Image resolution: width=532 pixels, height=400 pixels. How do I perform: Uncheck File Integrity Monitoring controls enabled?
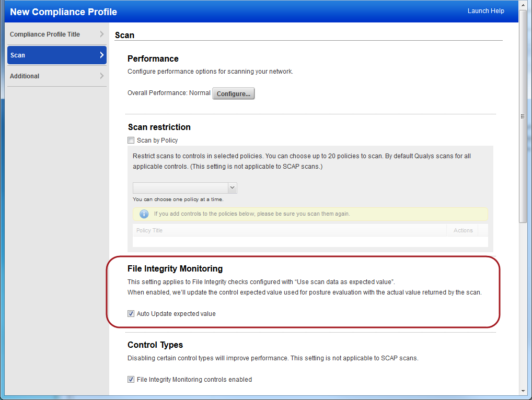point(131,379)
